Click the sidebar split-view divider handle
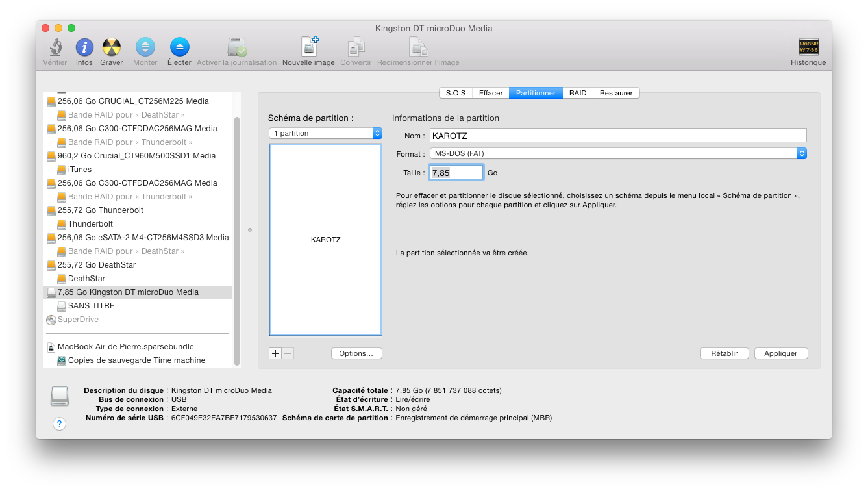Viewport: 868px width, 491px height. [250, 229]
